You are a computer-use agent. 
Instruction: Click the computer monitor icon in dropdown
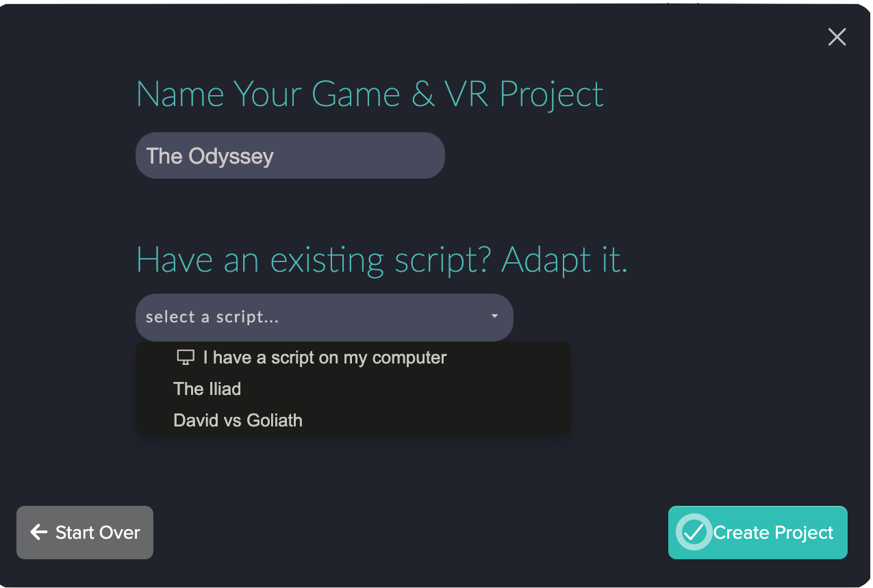pyautogui.click(x=186, y=357)
